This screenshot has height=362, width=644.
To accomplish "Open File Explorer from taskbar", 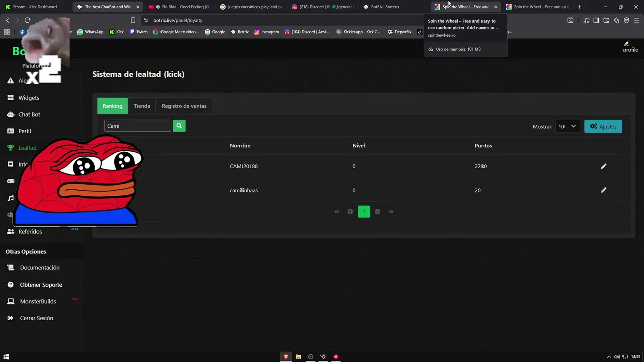I will pos(298,357).
